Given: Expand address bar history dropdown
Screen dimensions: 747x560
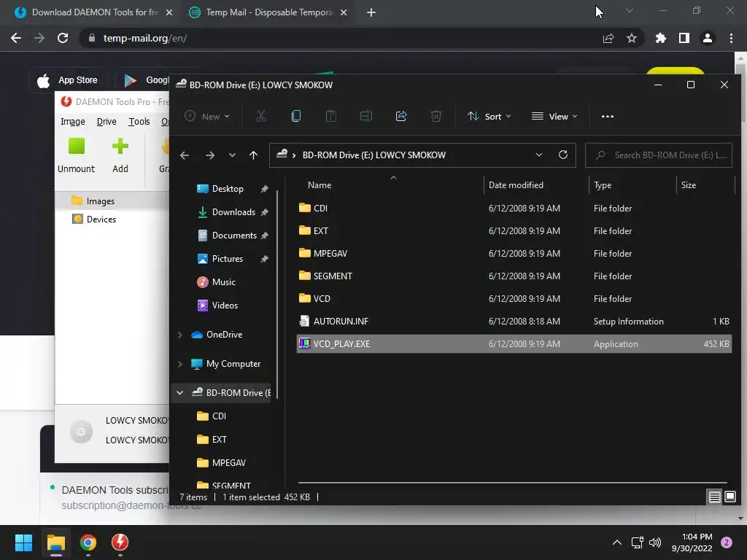Looking at the screenshot, I should coord(539,155).
